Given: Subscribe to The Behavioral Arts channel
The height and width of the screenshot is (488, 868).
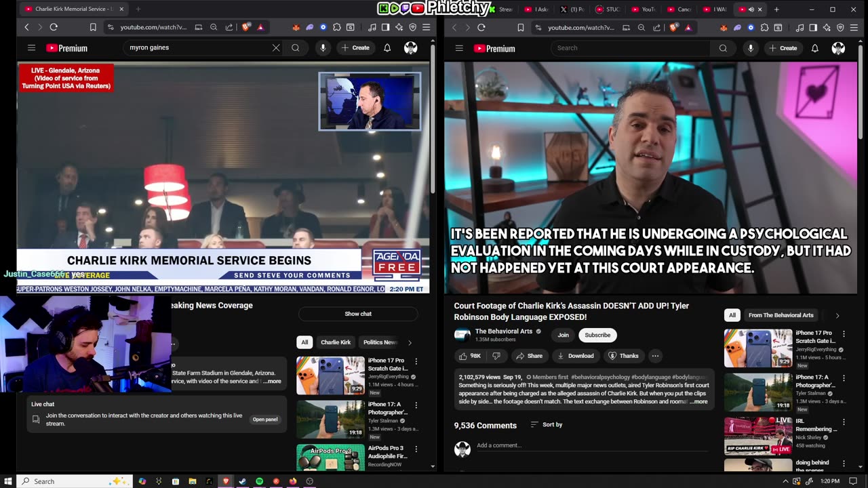Looking at the screenshot, I should [x=597, y=335].
